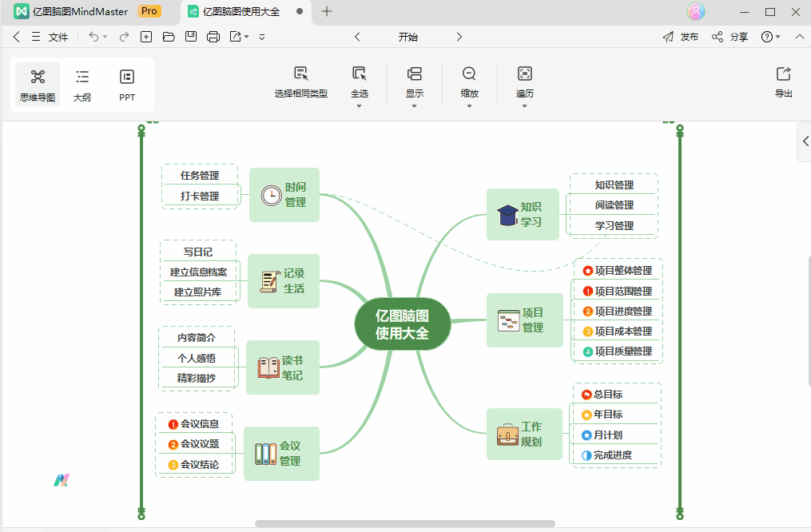
Task: Click the horizontal scrollbar at canvas bottom
Action: 405,524
